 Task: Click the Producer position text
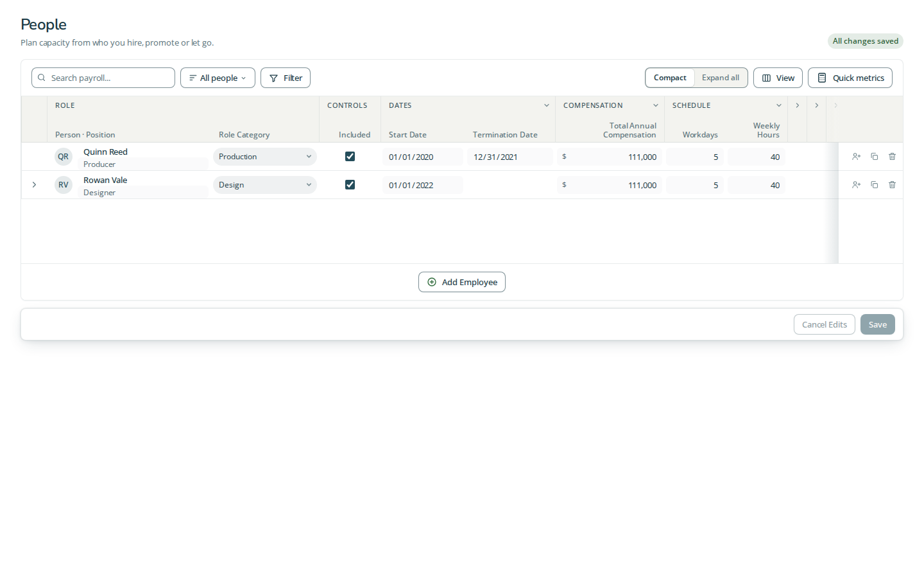click(x=99, y=164)
